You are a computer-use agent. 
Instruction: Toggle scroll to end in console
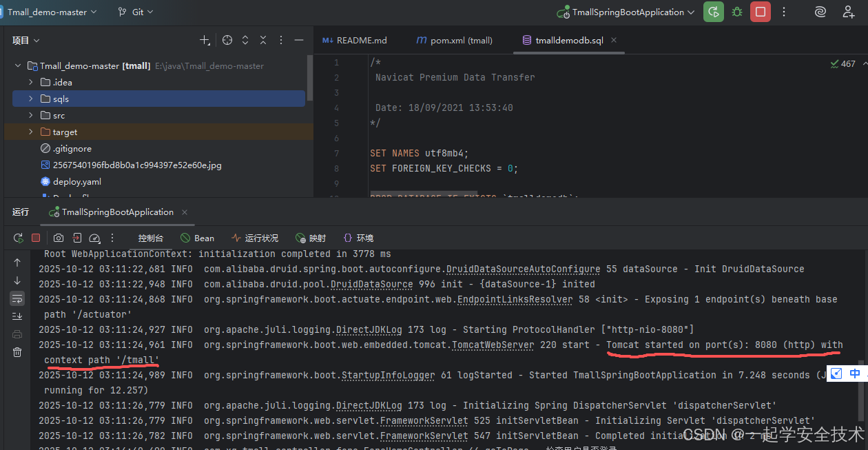pyautogui.click(x=17, y=316)
